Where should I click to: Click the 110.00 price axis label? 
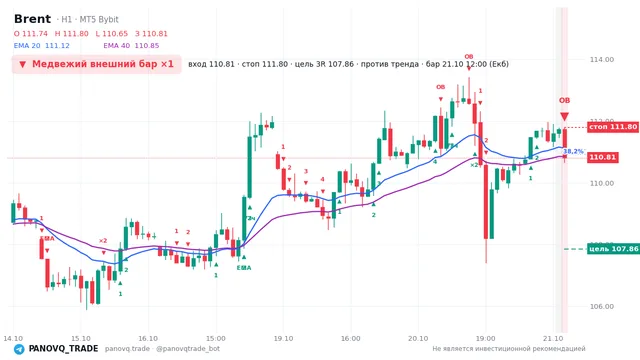pos(602,183)
